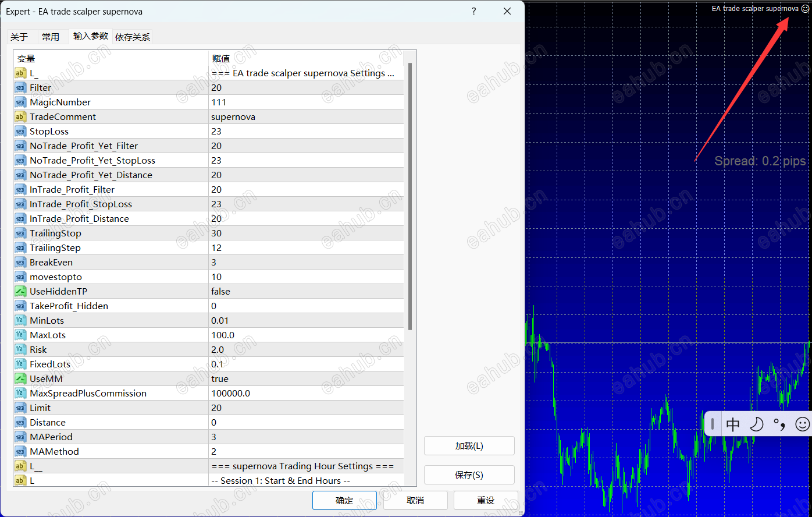The image size is (812, 517).
Task: Click the green boolean icon beside UseMM
Action: [20, 378]
